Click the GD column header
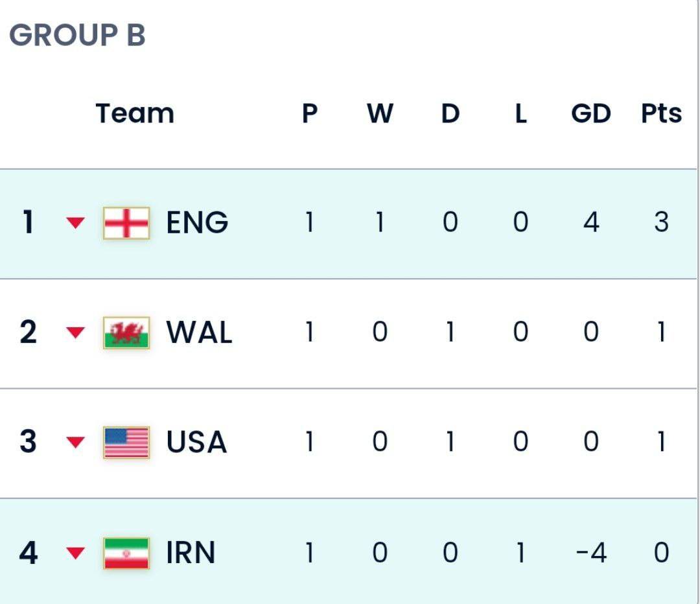The image size is (700, 604). pos(591,113)
